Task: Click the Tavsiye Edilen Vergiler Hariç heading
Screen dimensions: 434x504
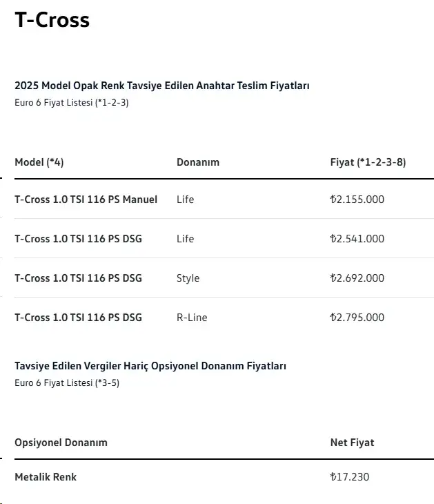Action: pos(150,366)
